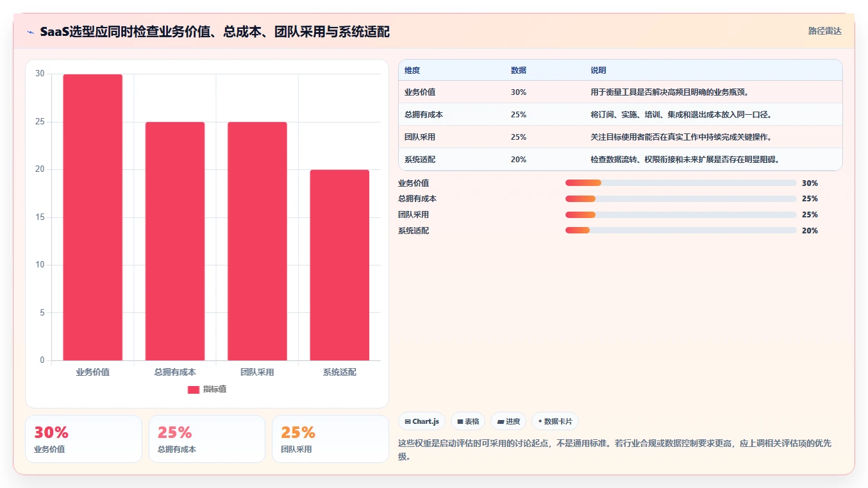The width and height of the screenshot is (868, 488).
Task: Click the 系统适配 x-axis label under the chart
Action: pos(339,372)
